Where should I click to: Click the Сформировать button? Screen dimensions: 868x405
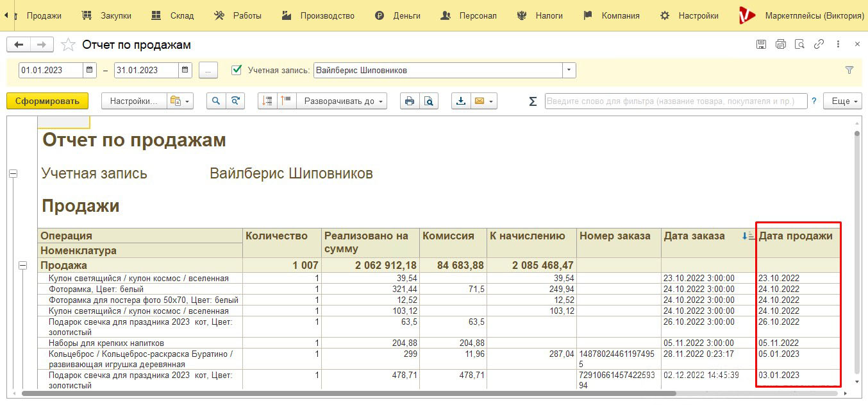[47, 101]
